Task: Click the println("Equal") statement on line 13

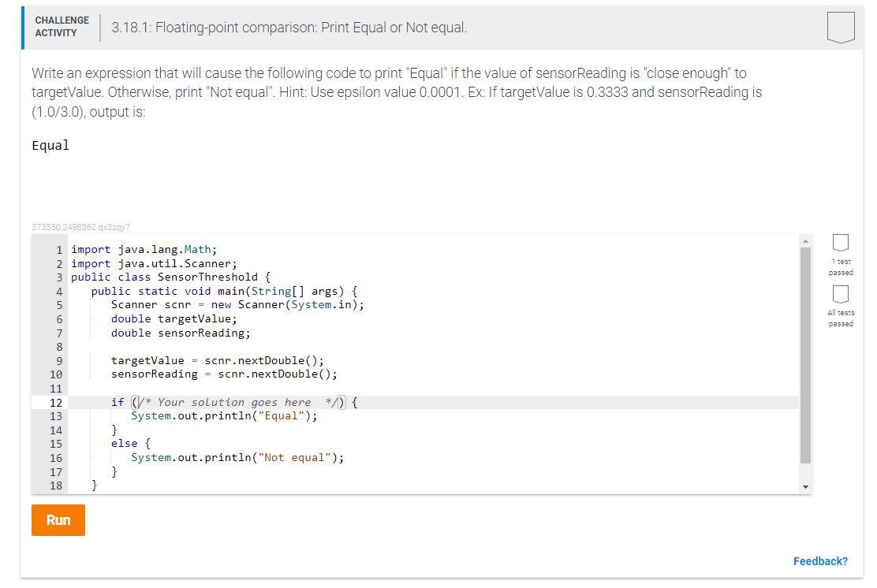Action: [226, 415]
